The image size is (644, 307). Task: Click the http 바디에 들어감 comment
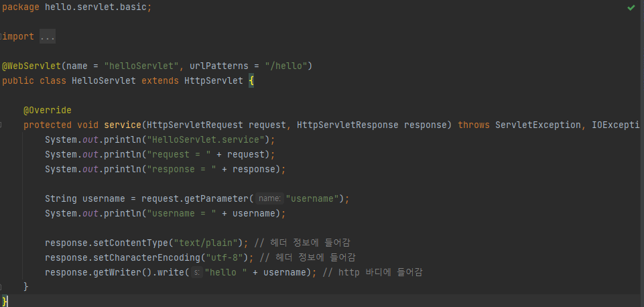372,272
